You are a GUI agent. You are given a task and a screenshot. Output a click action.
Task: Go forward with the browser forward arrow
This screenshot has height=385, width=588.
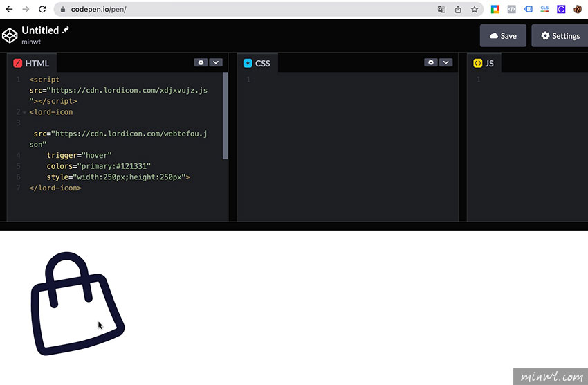pos(26,10)
